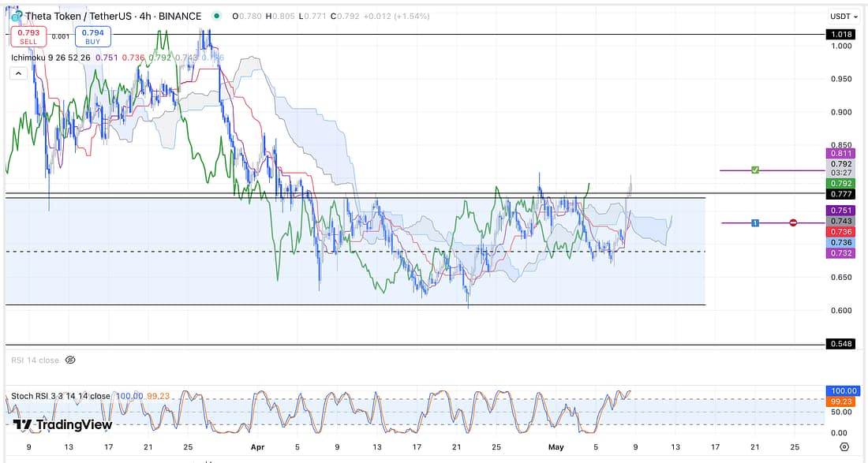Click the Apr label on time axis

tap(256, 446)
